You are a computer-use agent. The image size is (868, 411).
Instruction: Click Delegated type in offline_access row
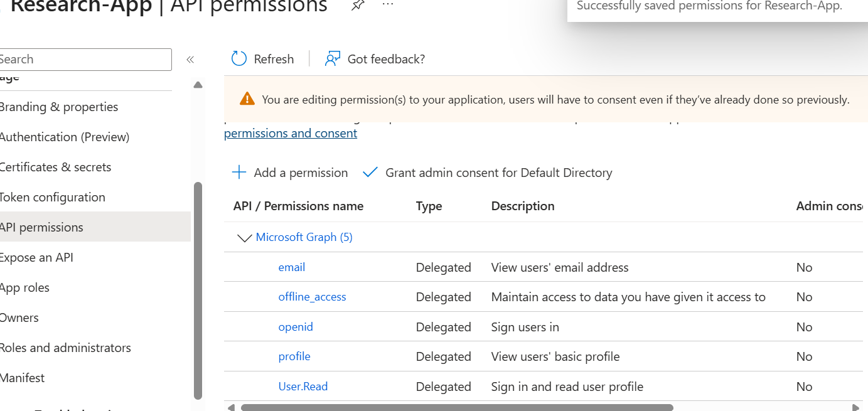pos(443,297)
